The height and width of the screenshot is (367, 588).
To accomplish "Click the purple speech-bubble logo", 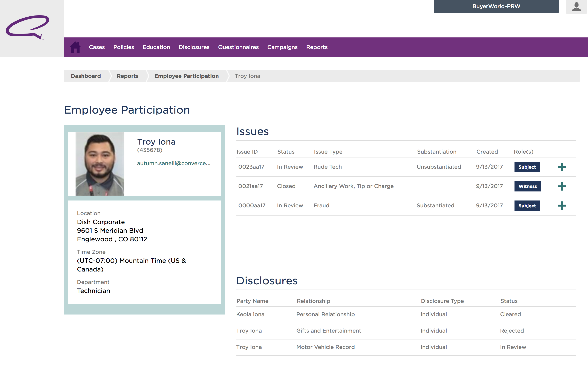I will click(28, 27).
